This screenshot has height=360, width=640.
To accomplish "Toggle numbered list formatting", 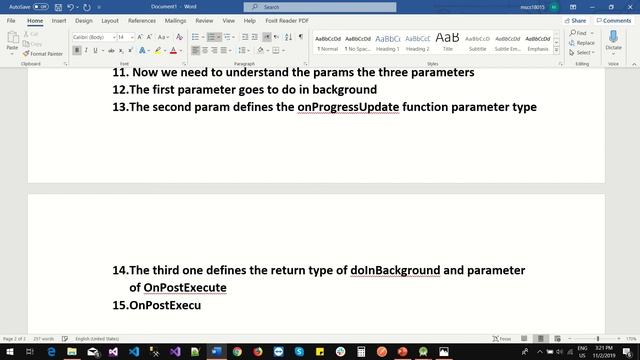I will (211, 37).
